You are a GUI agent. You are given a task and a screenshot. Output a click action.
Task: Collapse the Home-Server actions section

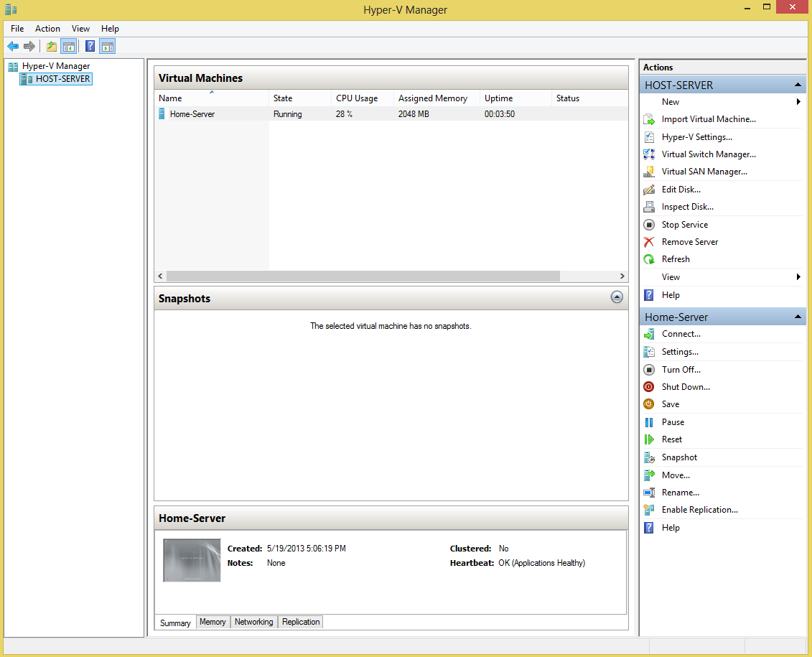(798, 317)
